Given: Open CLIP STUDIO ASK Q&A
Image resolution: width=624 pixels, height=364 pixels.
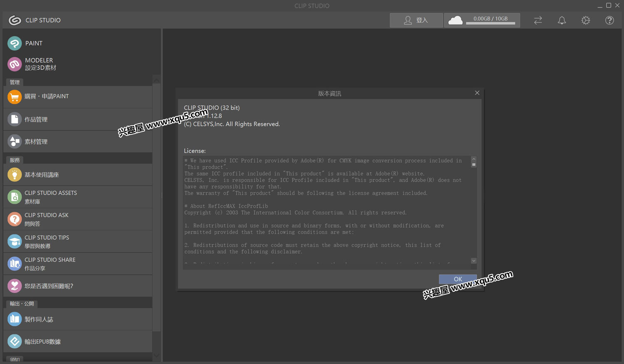Looking at the screenshot, I should point(78,219).
